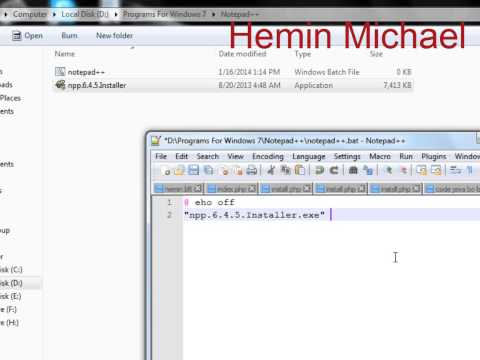Select Disk (C:) in Explorer sidebar
This screenshot has height=360, width=480.
click(x=11, y=270)
